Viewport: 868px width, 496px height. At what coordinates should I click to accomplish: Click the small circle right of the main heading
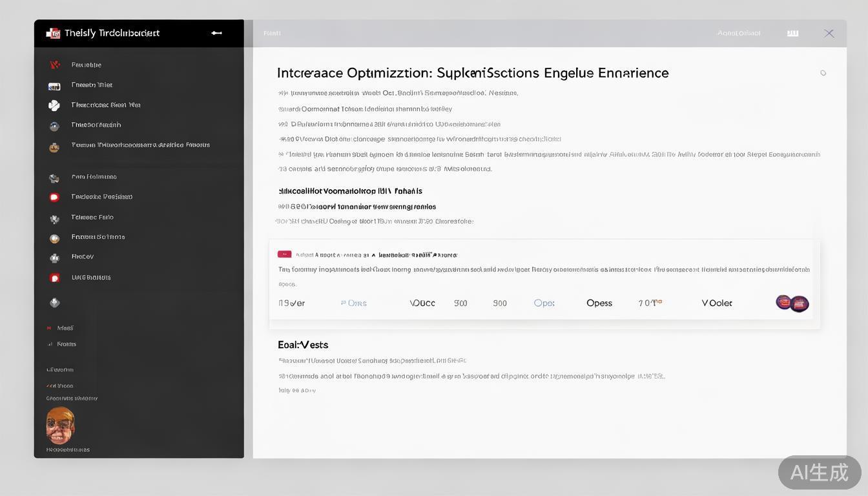(x=823, y=73)
